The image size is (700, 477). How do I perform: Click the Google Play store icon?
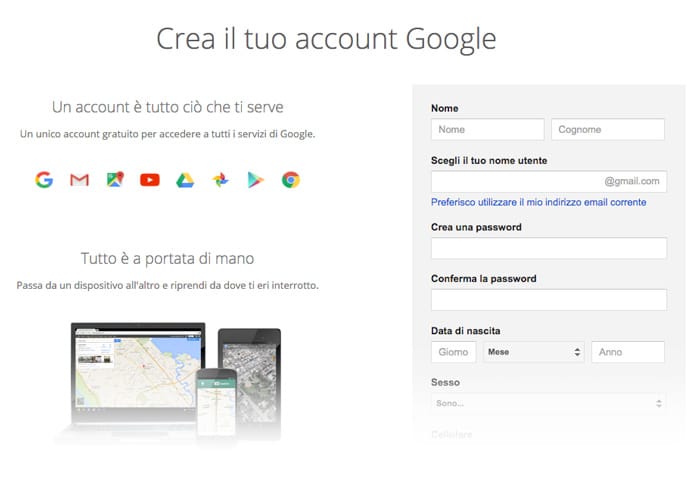click(255, 180)
